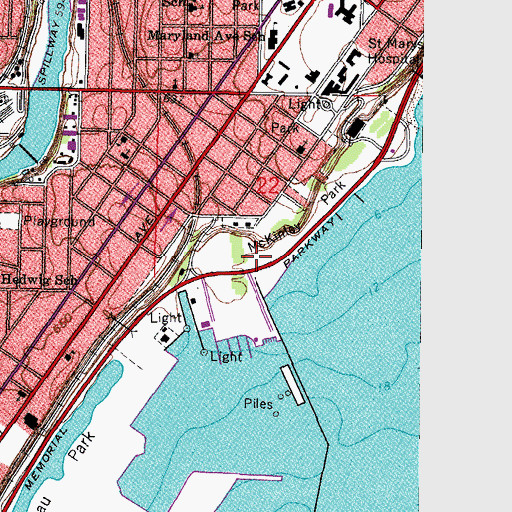
Task: Click the 'McKinley' park label text
Action: [275, 237]
